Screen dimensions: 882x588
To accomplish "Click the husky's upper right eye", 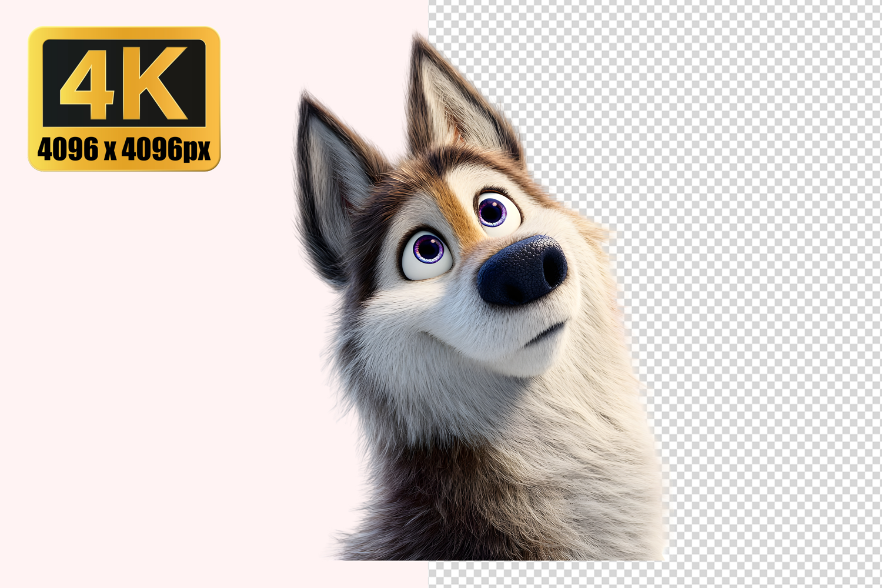I will (496, 211).
